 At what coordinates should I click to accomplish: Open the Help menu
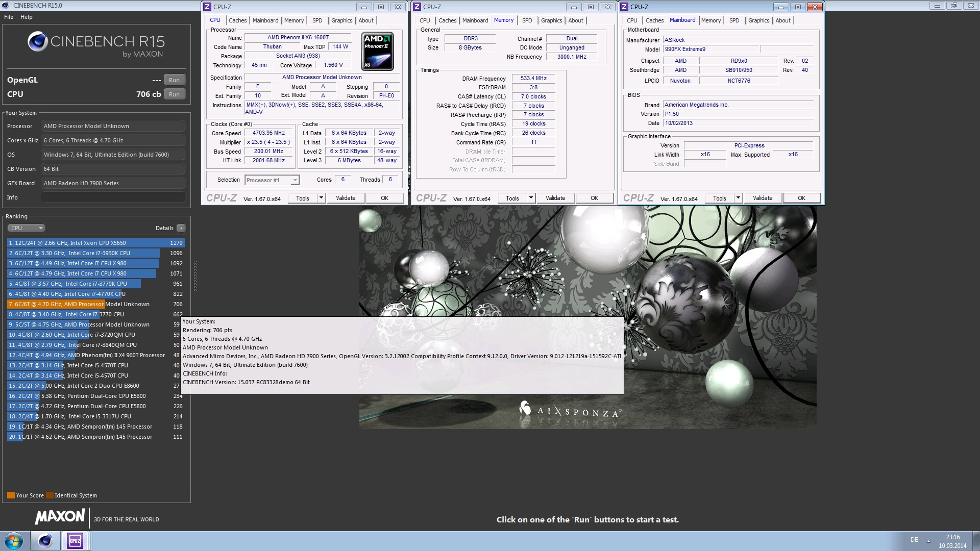[x=27, y=17]
